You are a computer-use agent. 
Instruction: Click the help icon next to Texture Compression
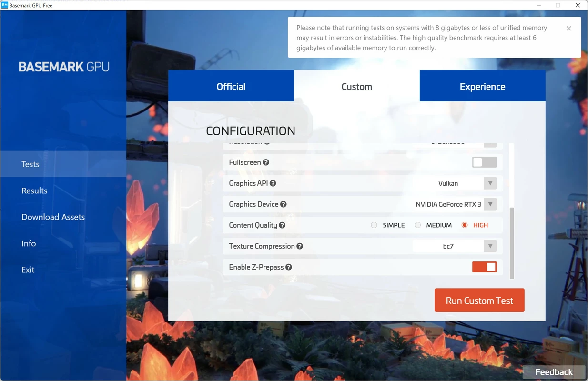coord(300,246)
